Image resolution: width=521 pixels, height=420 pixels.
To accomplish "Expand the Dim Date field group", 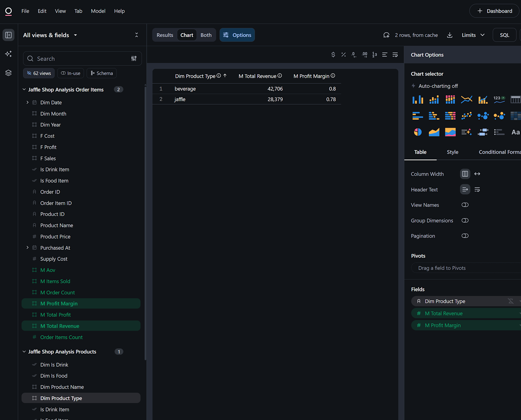I will pos(27,103).
